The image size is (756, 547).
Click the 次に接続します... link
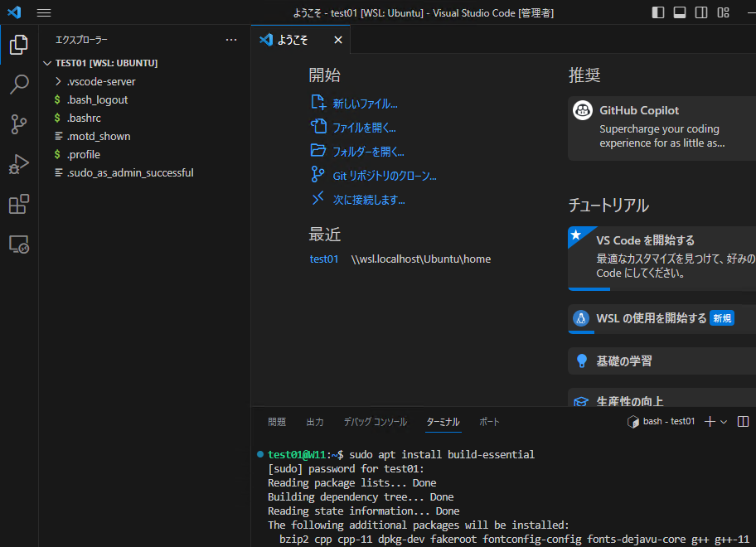369,200
